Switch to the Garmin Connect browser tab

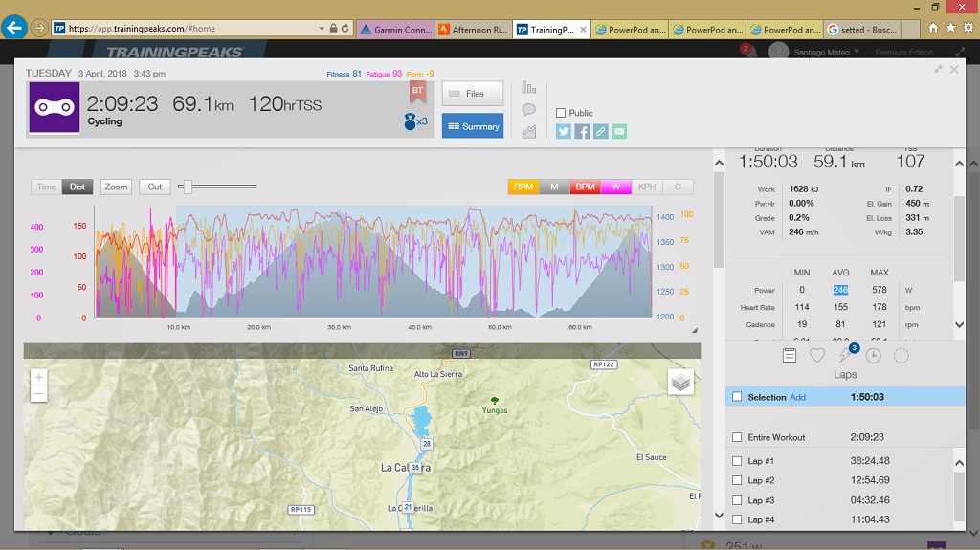click(x=395, y=30)
